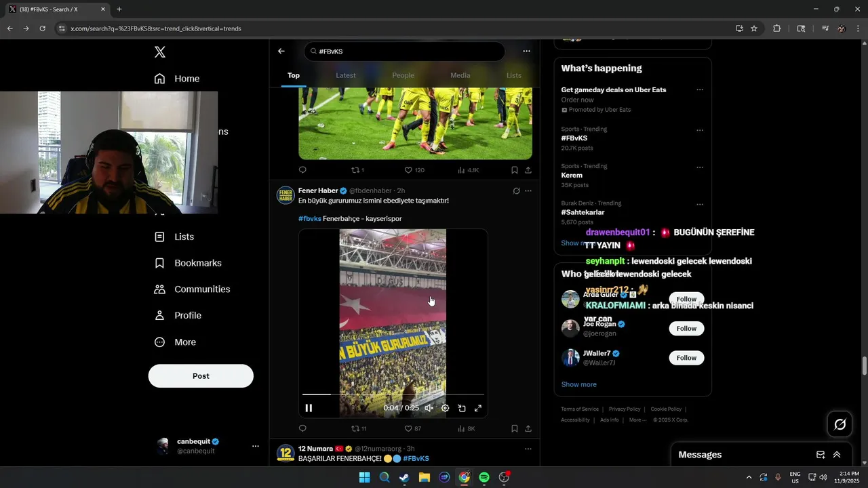Open 12 Numara post more menu
The image size is (868, 488).
tap(528, 449)
